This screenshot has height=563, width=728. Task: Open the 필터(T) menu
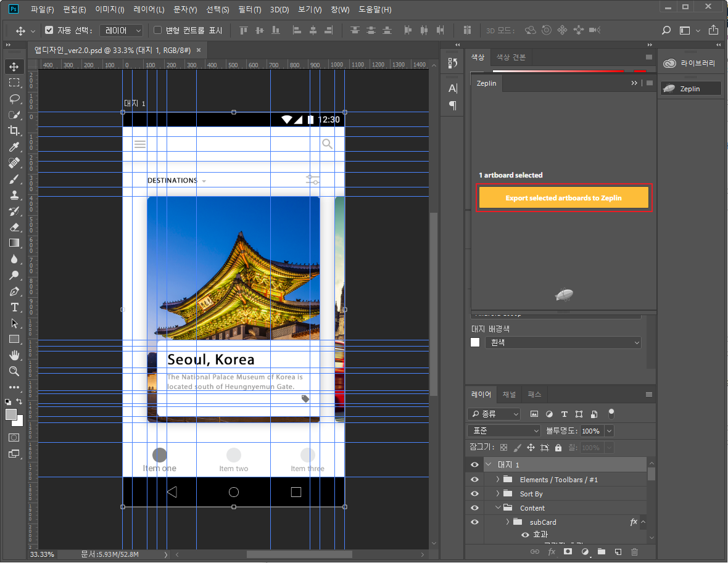[249, 10]
